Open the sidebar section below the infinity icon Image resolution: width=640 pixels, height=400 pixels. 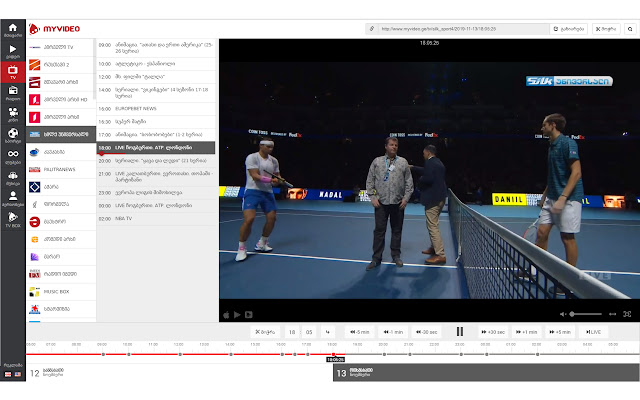point(13,178)
